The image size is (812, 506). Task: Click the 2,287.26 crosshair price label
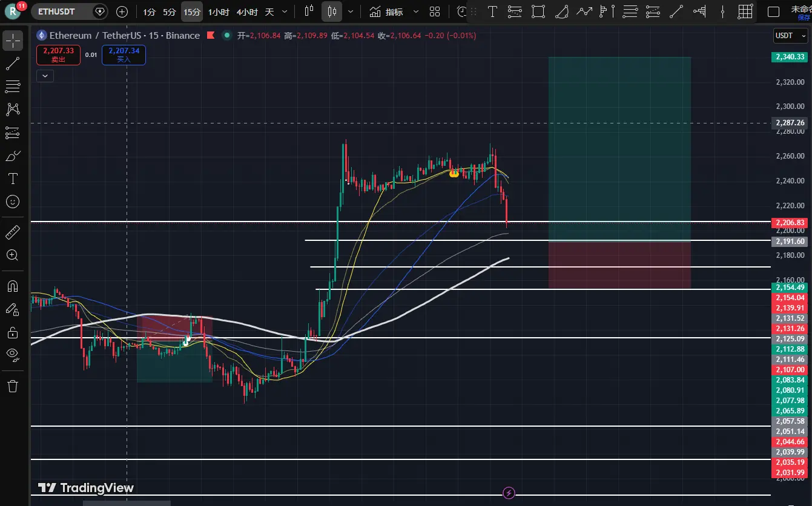click(x=790, y=123)
